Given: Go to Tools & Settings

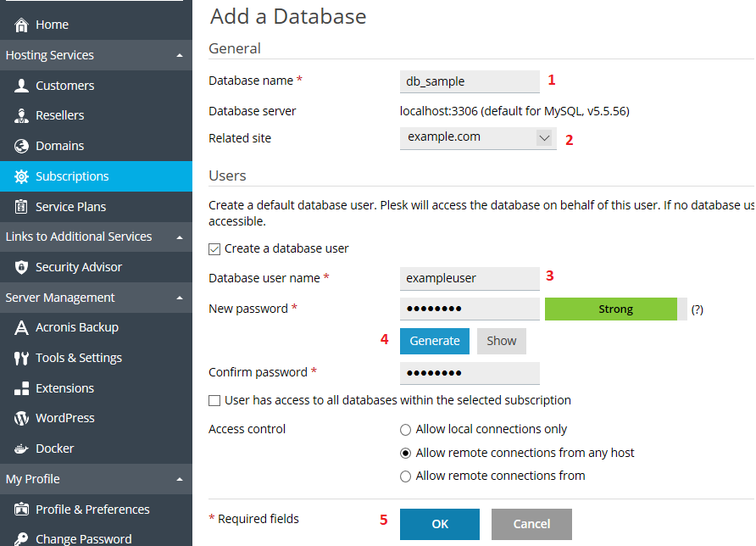Looking at the screenshot, I should (78, 358).
